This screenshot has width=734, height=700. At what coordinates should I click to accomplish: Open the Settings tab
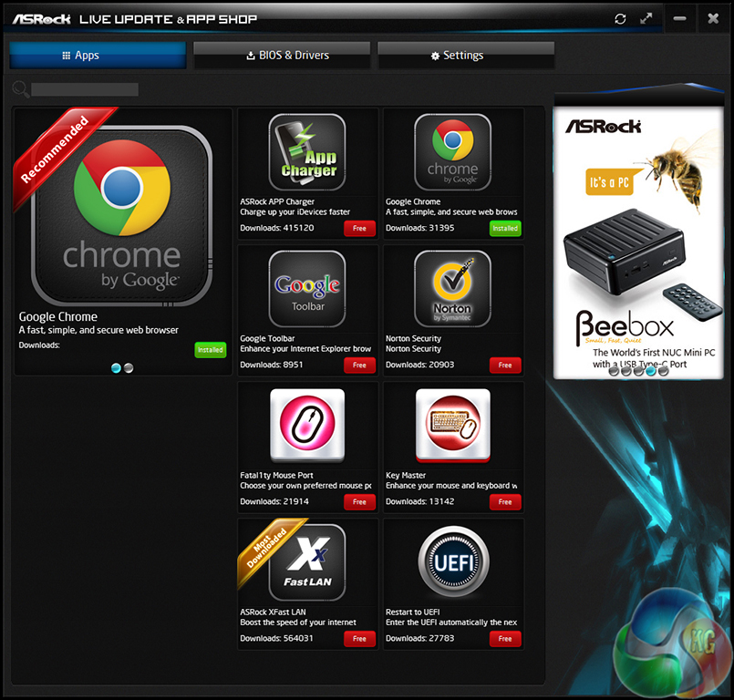coord(466,56)
